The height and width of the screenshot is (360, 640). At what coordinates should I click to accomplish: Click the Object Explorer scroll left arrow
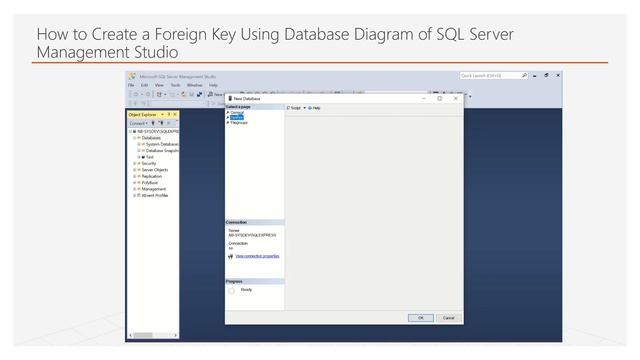tap(131, 335)
